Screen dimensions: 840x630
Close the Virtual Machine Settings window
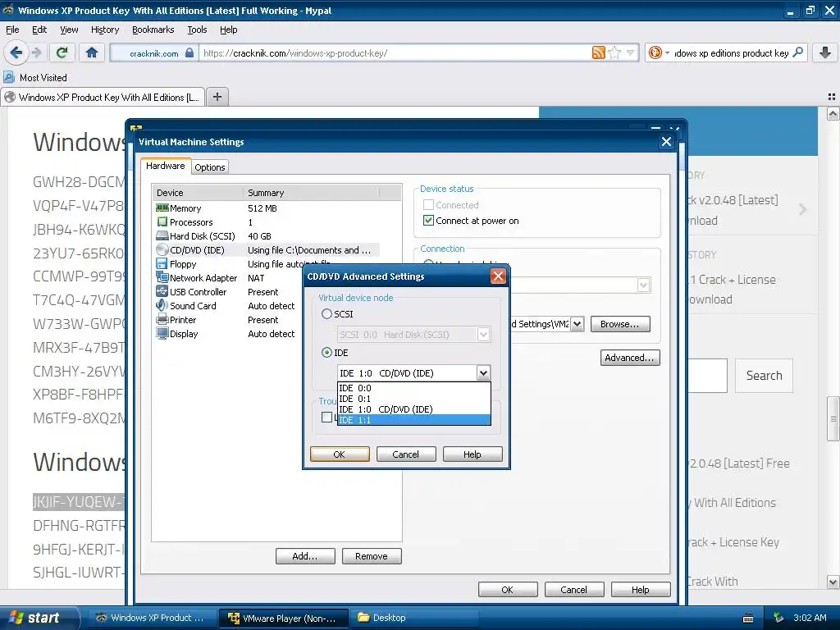point(666,141)
